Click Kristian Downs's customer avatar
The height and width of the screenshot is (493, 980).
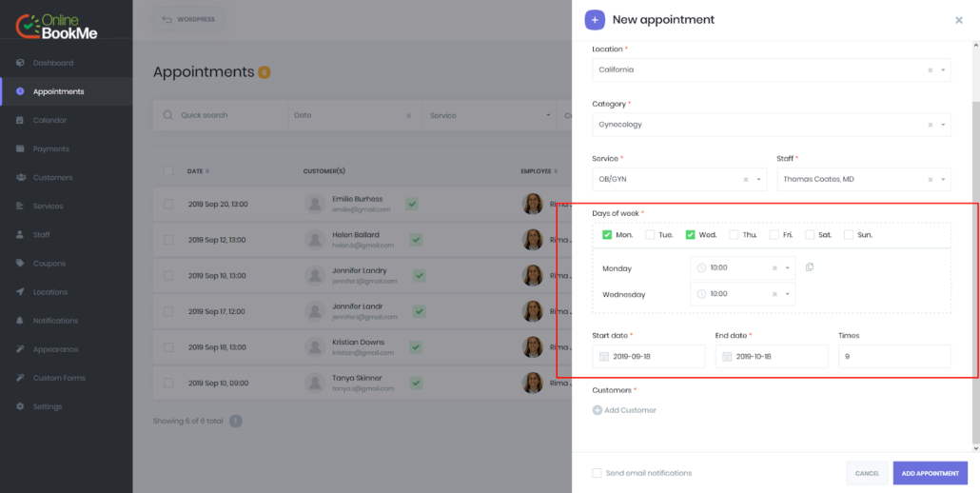(315, 346)
